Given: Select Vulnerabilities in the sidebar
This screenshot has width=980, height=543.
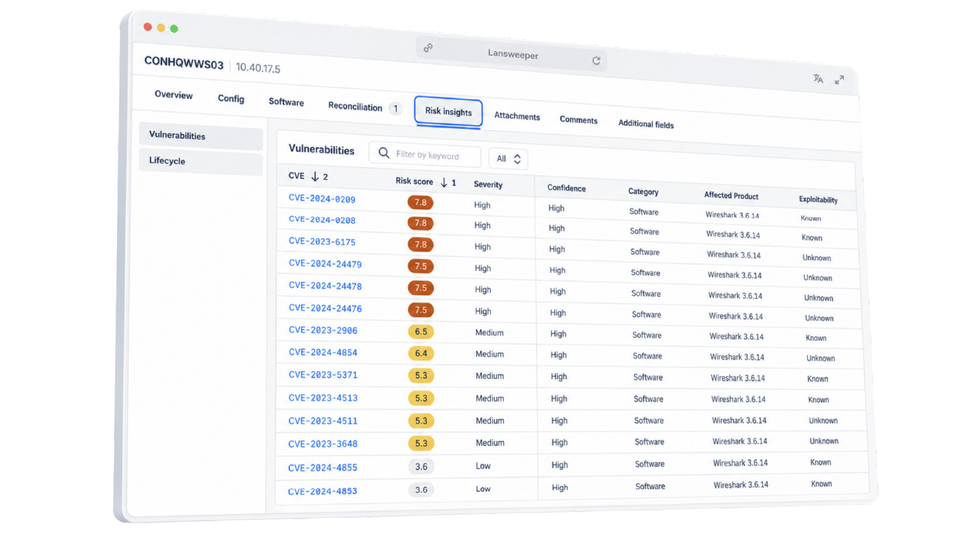Looking at the screenshot, I should pos(201,136).
